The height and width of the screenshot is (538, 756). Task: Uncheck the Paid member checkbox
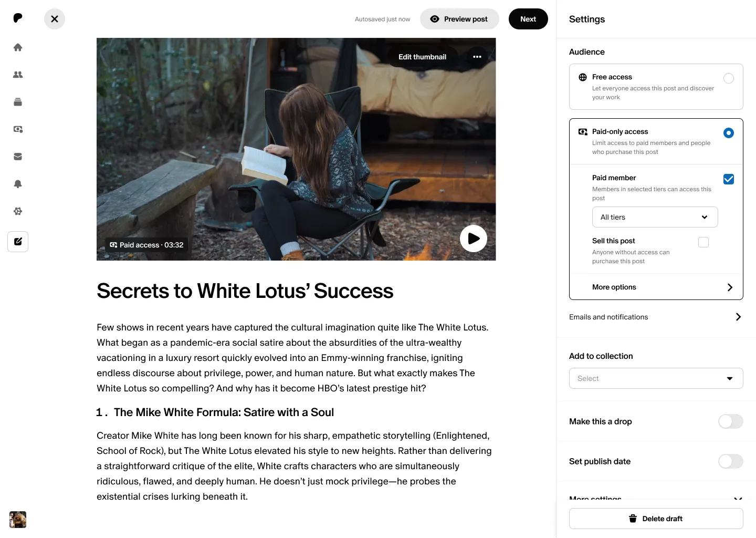coord(729,179)
